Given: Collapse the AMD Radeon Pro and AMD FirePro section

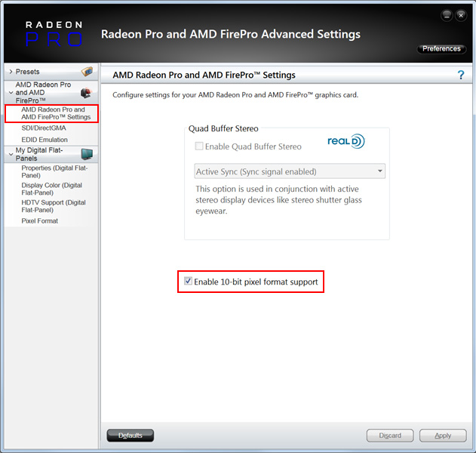Looking at the screenshot, I should click(11, 93).
